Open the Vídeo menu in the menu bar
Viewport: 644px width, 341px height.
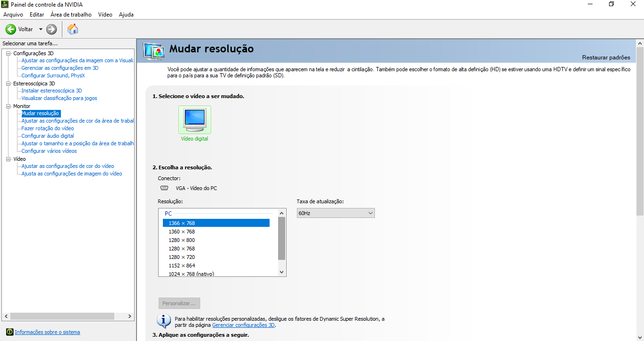[x=105, y=15]
